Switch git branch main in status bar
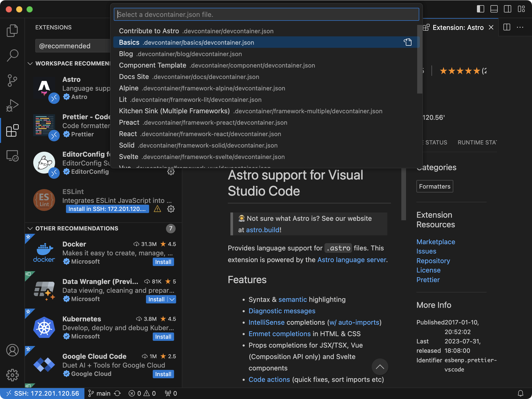This screenshot has width=532, height=399. coord(99,393)
